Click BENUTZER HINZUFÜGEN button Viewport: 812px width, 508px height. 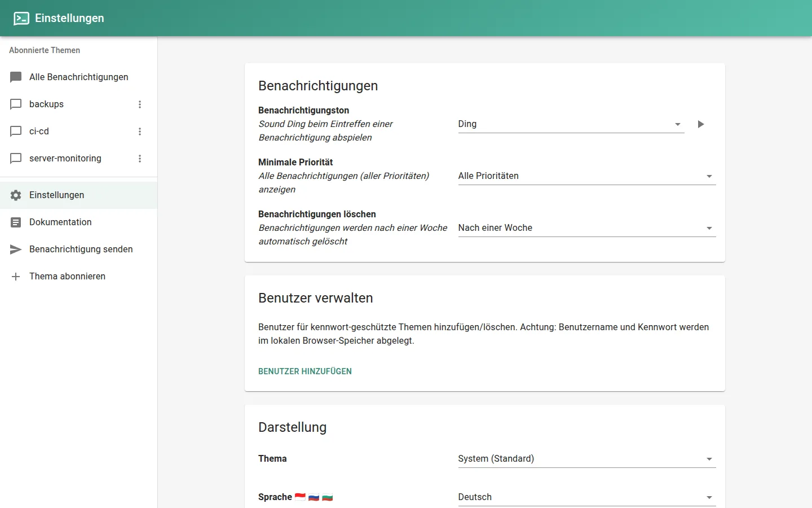pyautogui.click(x=305, y=371)
